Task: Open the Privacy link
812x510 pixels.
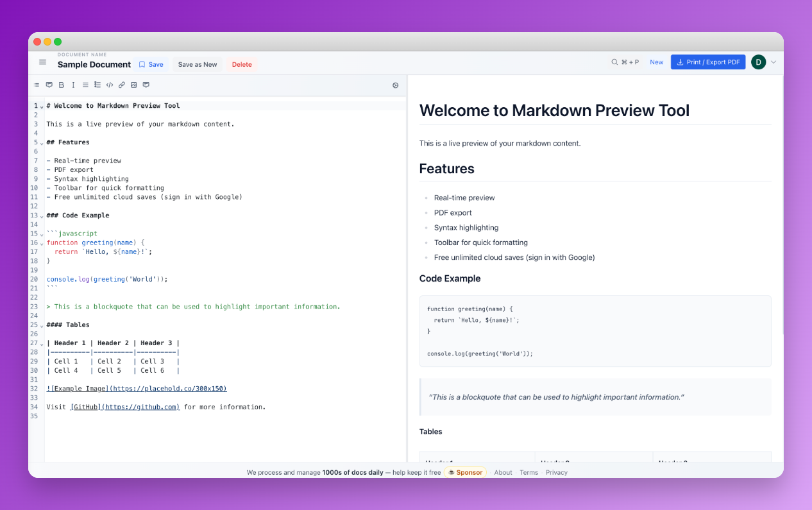Action: (x=557, y=472)
